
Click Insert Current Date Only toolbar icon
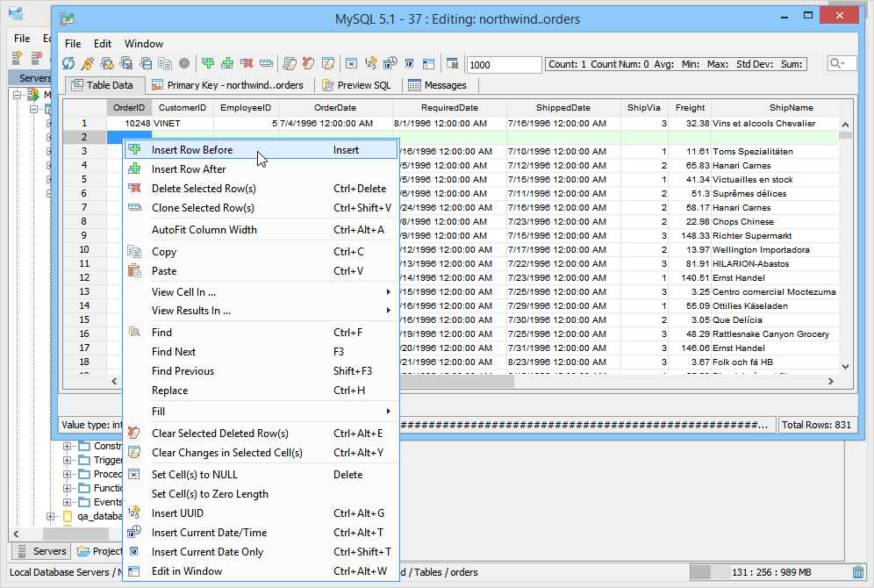coord(409,63)
